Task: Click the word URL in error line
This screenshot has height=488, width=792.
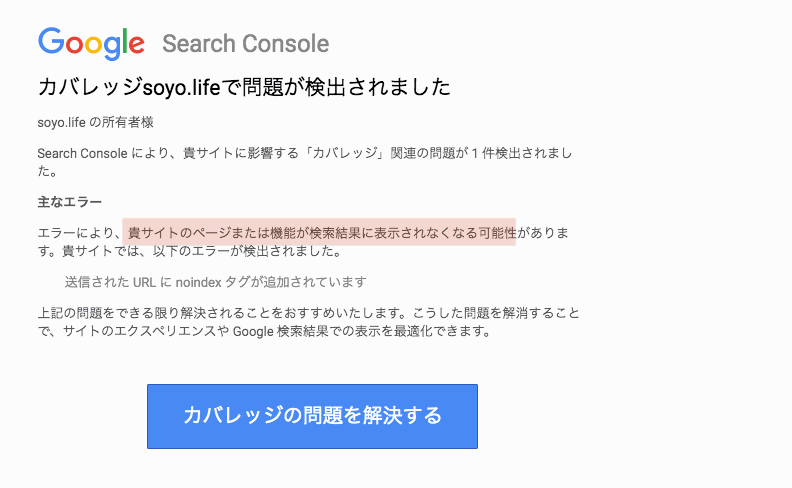Action: (144, 282)
